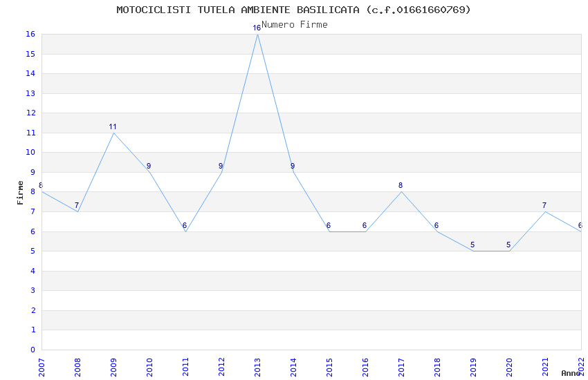588x380 pixels.
Task: Click the y-axis tick value 11
Action: point(30,133)
